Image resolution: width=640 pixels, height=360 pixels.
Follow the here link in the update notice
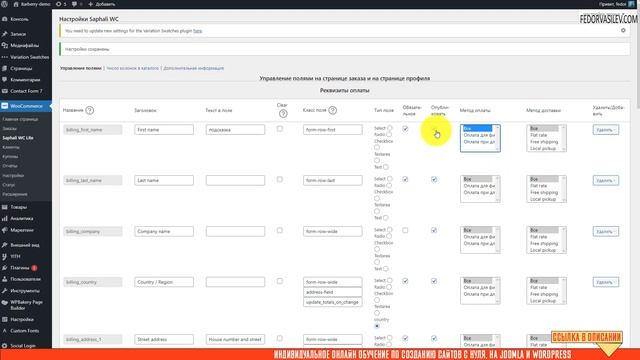tap(198, 31)
